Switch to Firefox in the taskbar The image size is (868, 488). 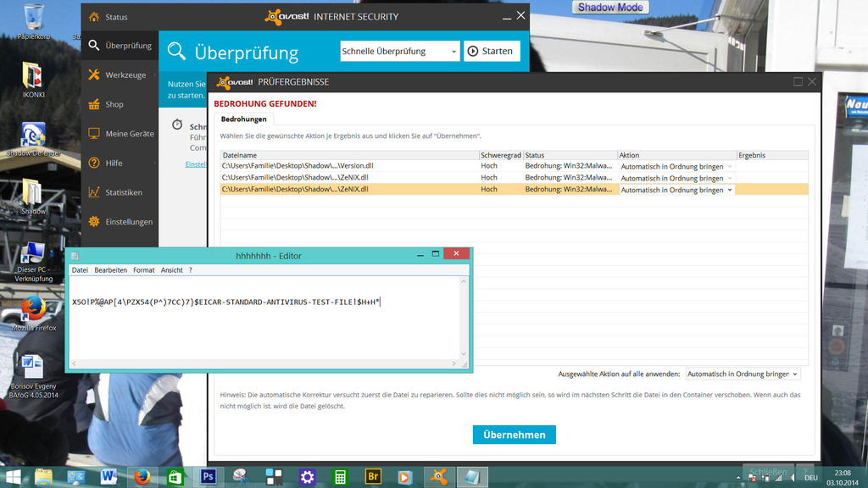pos(142,477)
